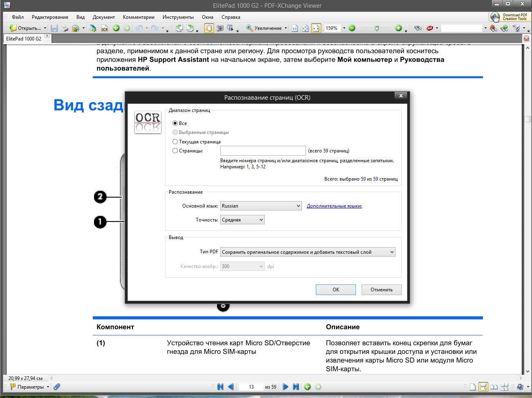Expand the Открыть button dropdown arrow

(45, 28)
